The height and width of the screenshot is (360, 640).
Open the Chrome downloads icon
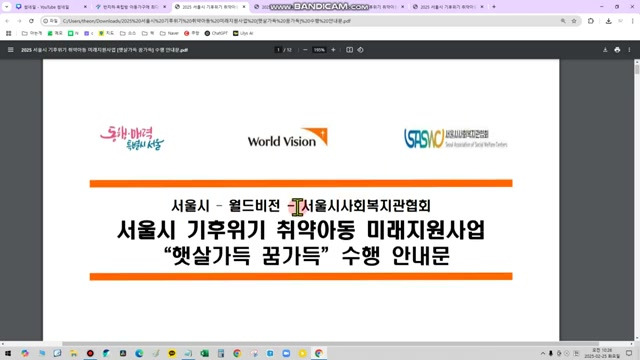609,21
